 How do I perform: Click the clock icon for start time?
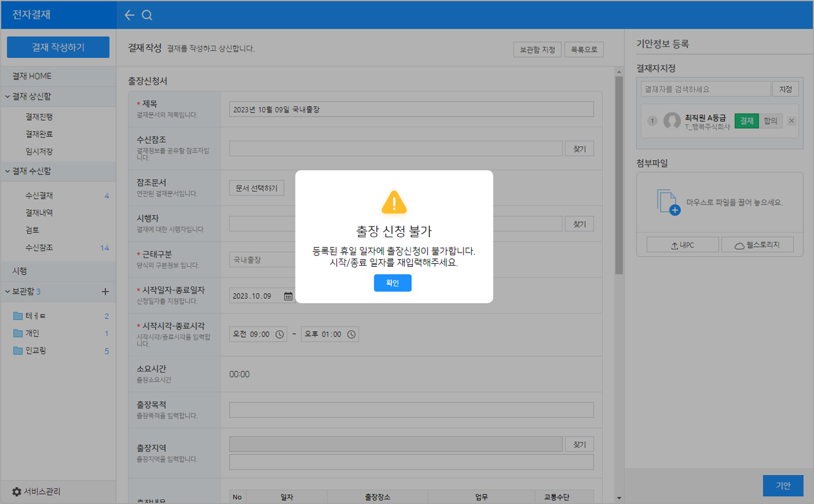280,334
